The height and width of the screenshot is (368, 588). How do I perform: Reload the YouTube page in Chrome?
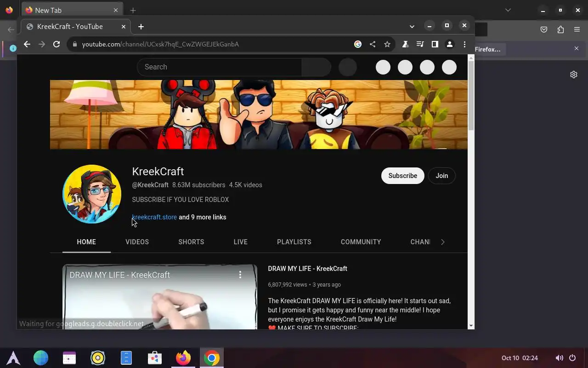tap(57, 44)
